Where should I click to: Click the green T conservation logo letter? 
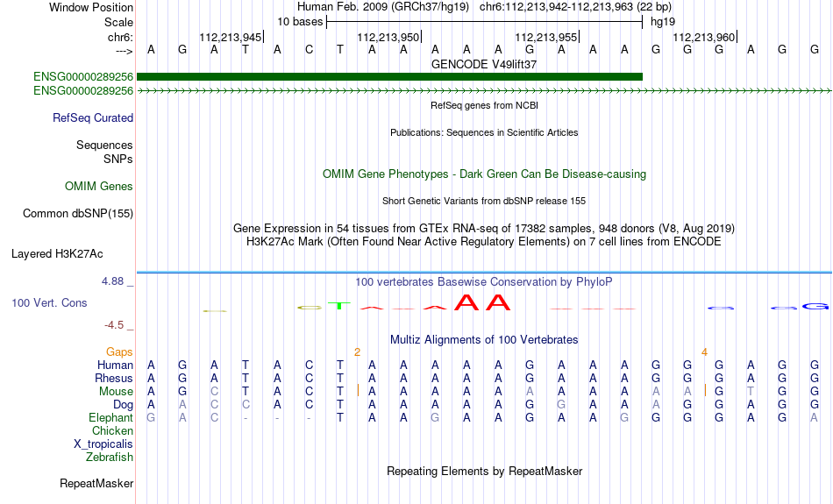click(x=339, y=306)
